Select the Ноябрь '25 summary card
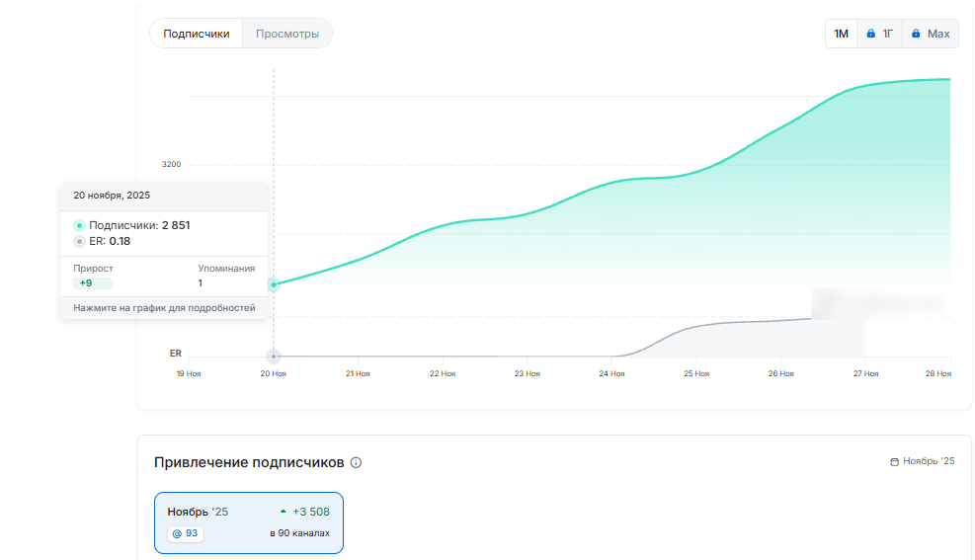 click(x=248, y=522)
